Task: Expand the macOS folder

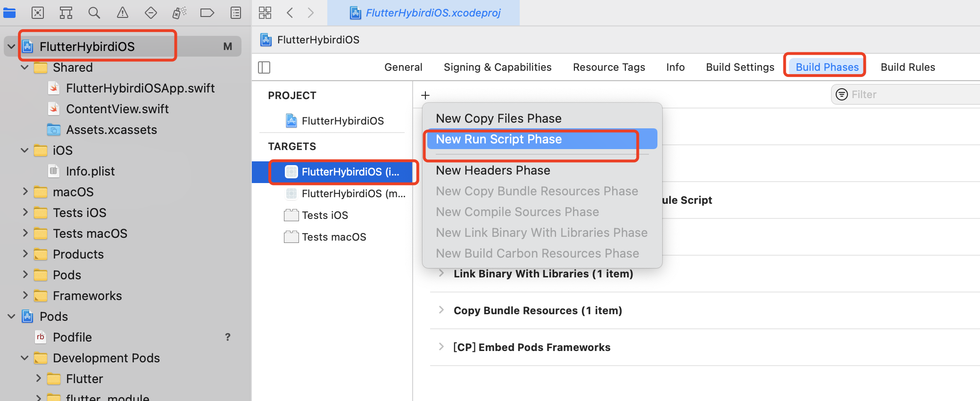Action: [x=25, y=192]
